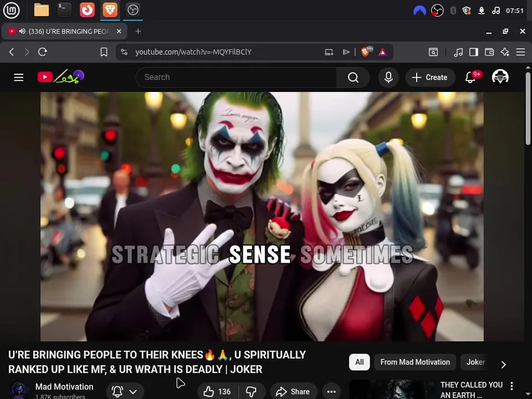Like the video with 136 likes
This screenshot has height=399, width=532.
coord(217,392)
